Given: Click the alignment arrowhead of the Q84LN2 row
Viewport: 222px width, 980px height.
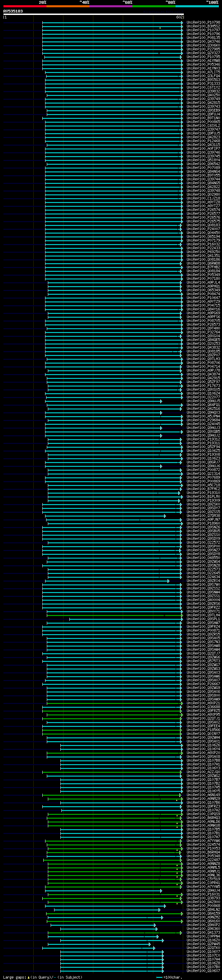Looking at the screenshot, I should 159,910.
